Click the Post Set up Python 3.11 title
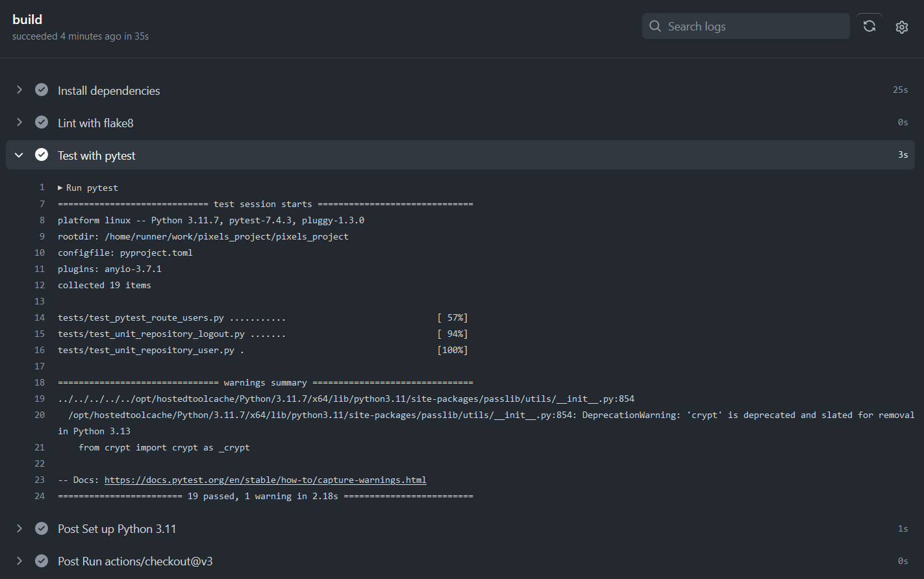This screenshot has height=579, width=924. click(117, 529)
